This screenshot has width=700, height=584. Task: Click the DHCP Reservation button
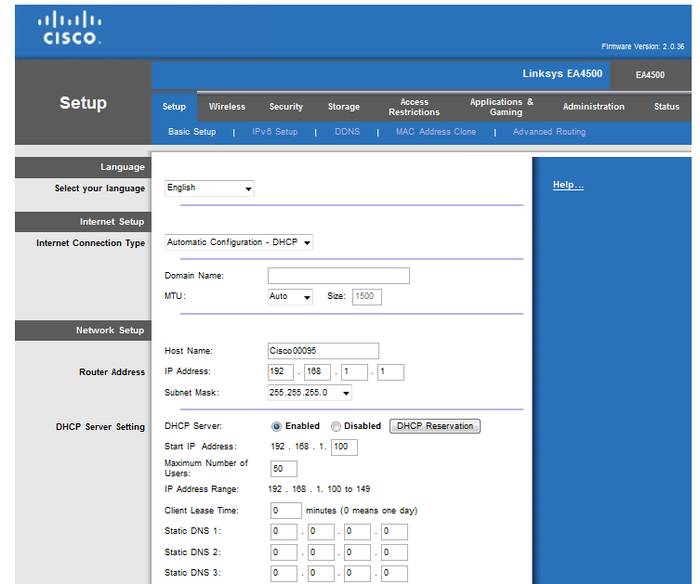(x=435, y=426)
